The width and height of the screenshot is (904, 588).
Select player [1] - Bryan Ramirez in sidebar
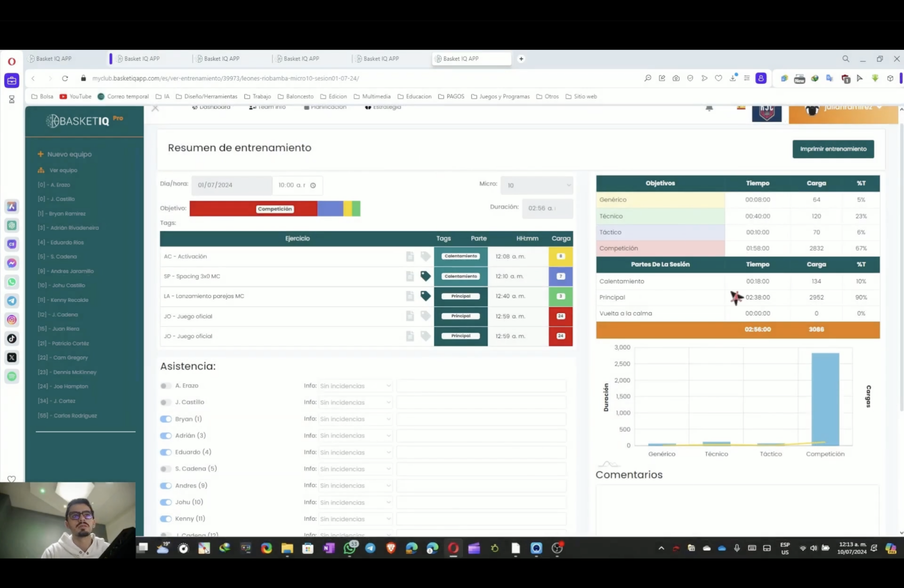[x=62, y=213]
